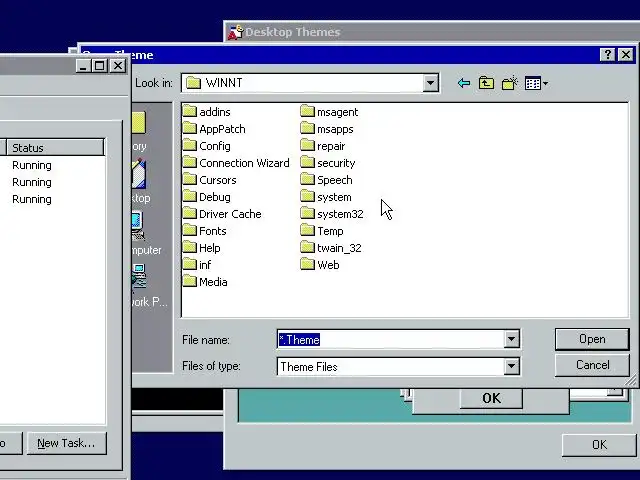
Task: Click the Desktop Themes window title bar
Action: coord(431,32)
